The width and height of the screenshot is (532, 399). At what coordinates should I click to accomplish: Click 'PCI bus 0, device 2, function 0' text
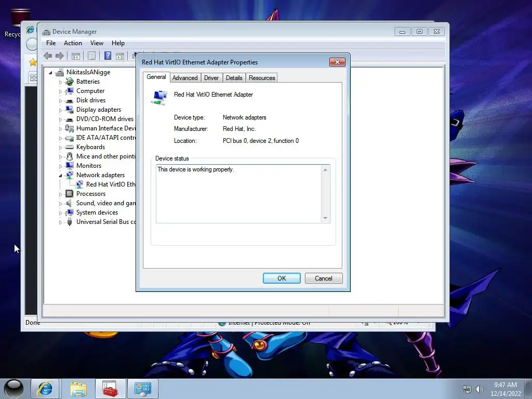(261, 141)
